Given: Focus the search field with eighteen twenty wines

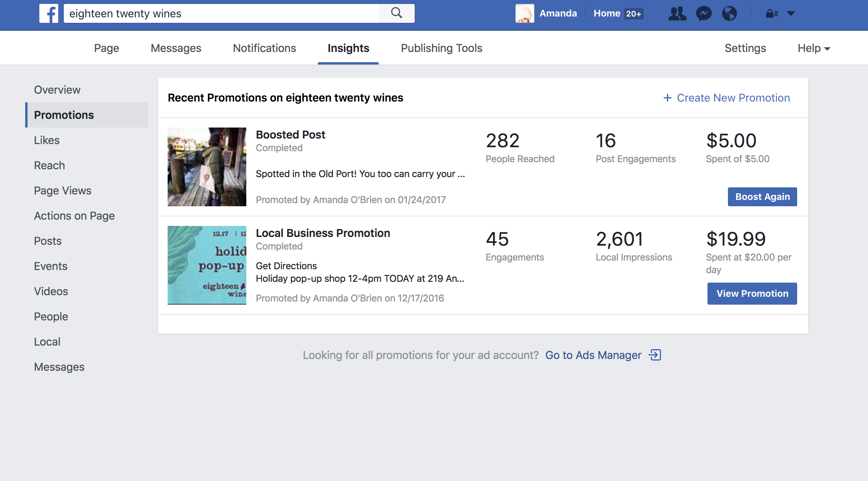Looking at the screenshot, I should [x=221, y=13].
